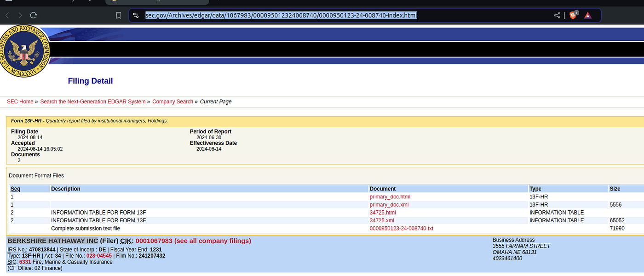The width and height of the screenshot is (644, 276).
Task: Open 34725.xml information table
Action: coord(382,220)
